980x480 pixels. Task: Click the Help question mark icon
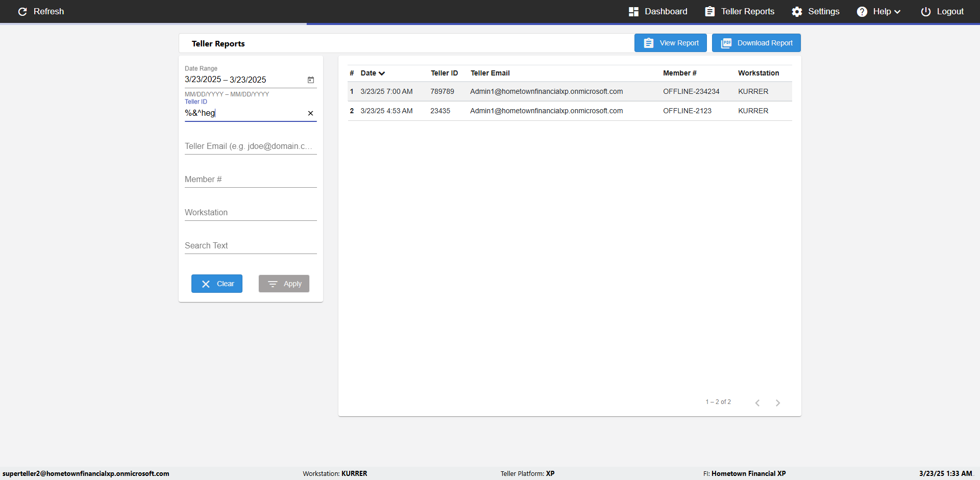pos(862,11)
